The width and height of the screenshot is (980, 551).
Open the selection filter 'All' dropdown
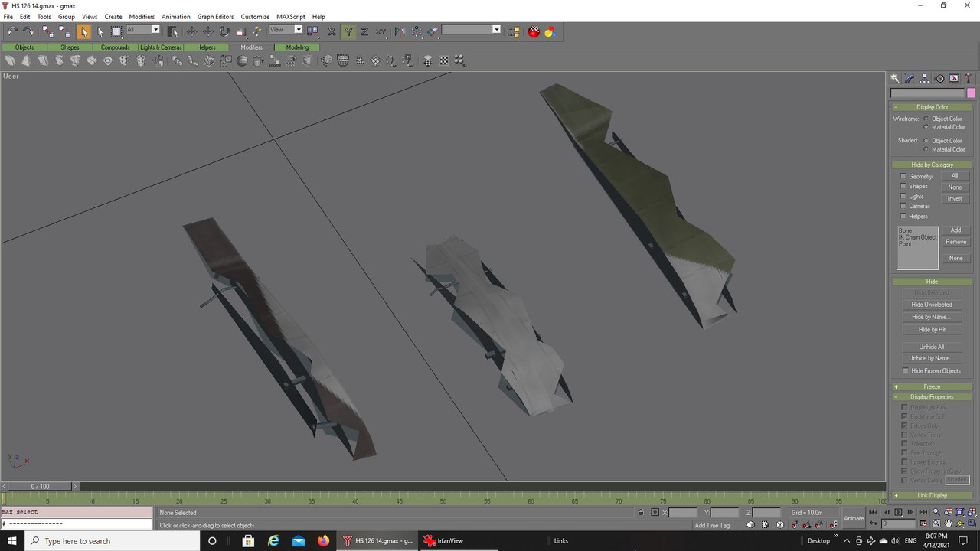(x=155, y=30)
